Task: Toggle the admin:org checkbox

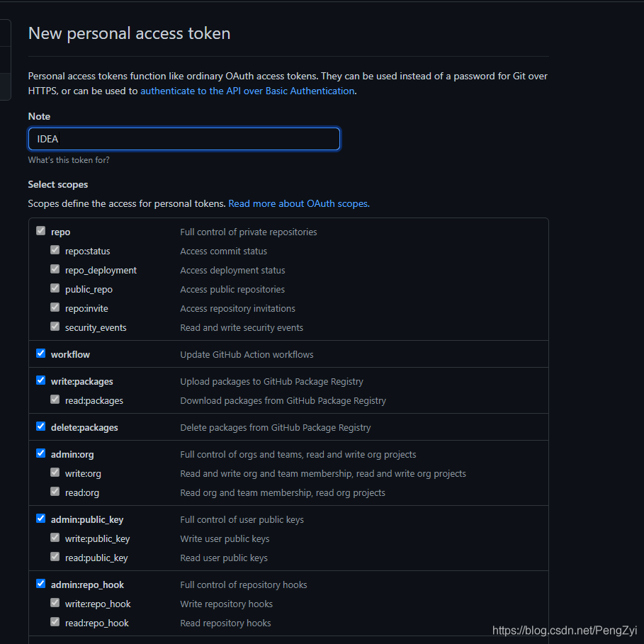Action: (x=41, y=453)
